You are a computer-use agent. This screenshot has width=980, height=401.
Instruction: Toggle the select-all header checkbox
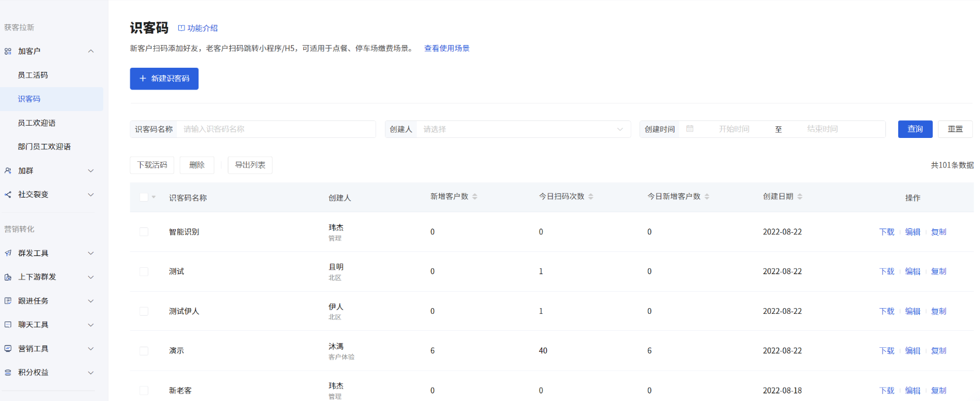(144, 197)
